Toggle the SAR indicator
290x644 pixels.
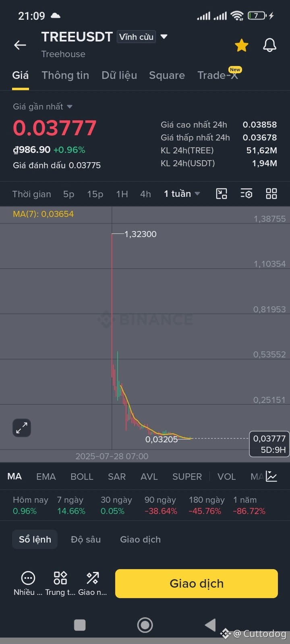click(x=117, y=477)
